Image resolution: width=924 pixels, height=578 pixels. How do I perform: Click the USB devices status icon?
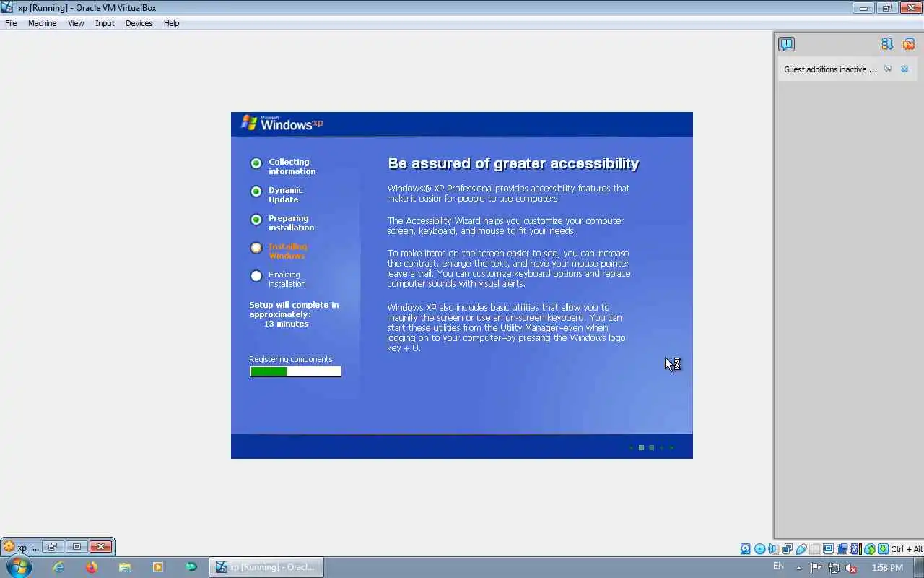point(801,549)
